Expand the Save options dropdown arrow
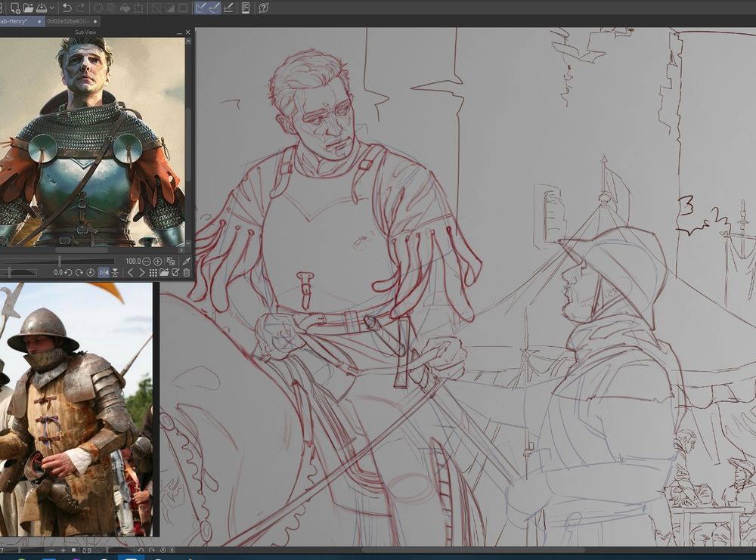 click(51, 8)
